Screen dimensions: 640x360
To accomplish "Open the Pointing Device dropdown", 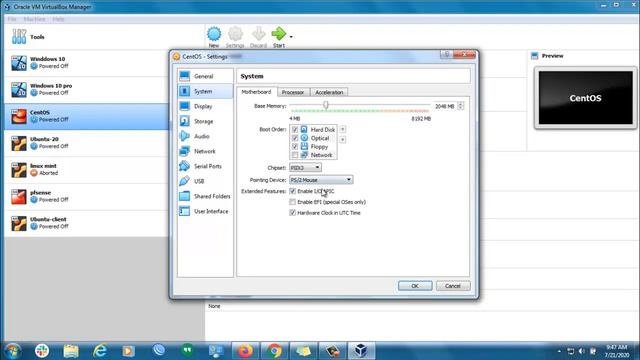I will (x=321, y=180).
